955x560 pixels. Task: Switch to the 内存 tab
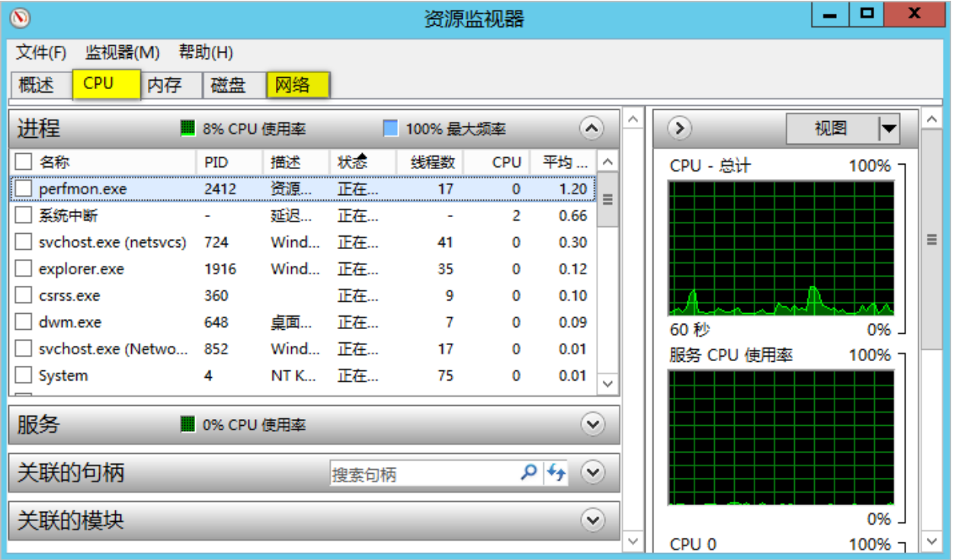tap(165, 85)
